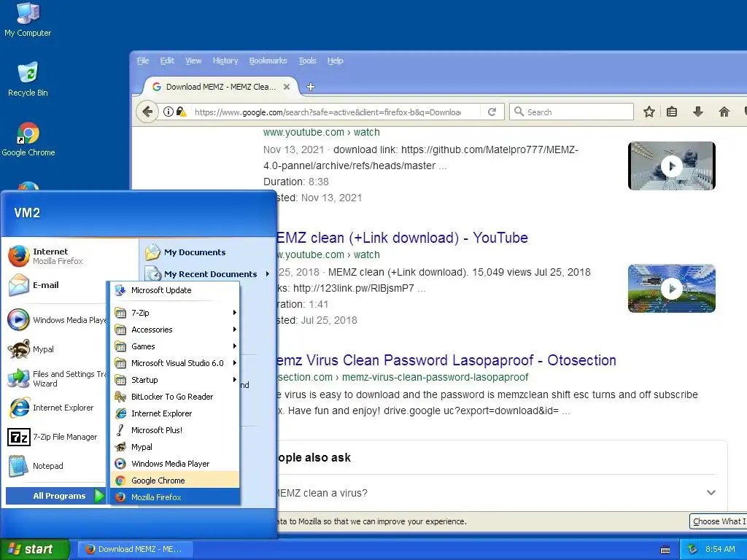Image resolution: width=747 pixels, height=560 pixels.
Task: Open Internet Explorer in All Programs list
Action: (175, 413)
